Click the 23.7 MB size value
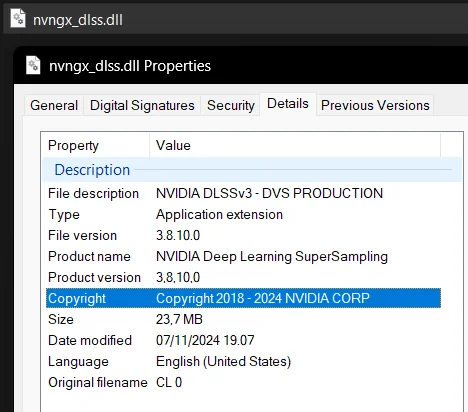This screenshot has width=468, height=412. click(x=179, y=320)
